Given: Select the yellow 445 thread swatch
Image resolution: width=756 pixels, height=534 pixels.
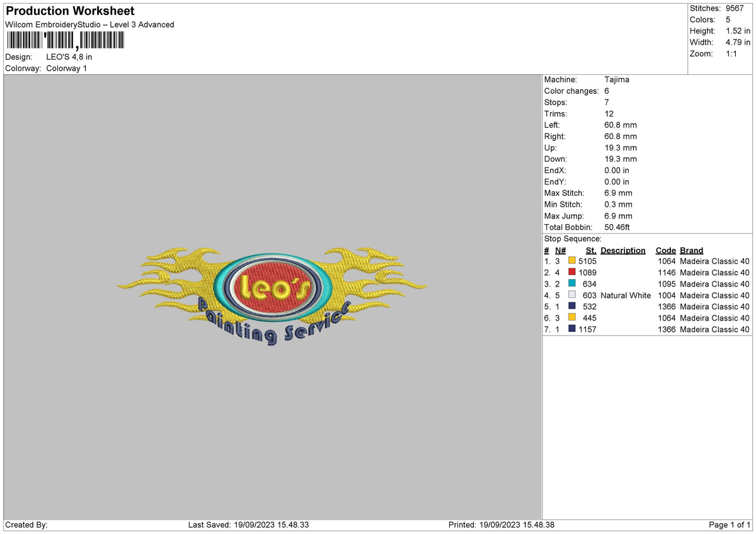Looking at the screenshot, I should click(x=571, y=318).
